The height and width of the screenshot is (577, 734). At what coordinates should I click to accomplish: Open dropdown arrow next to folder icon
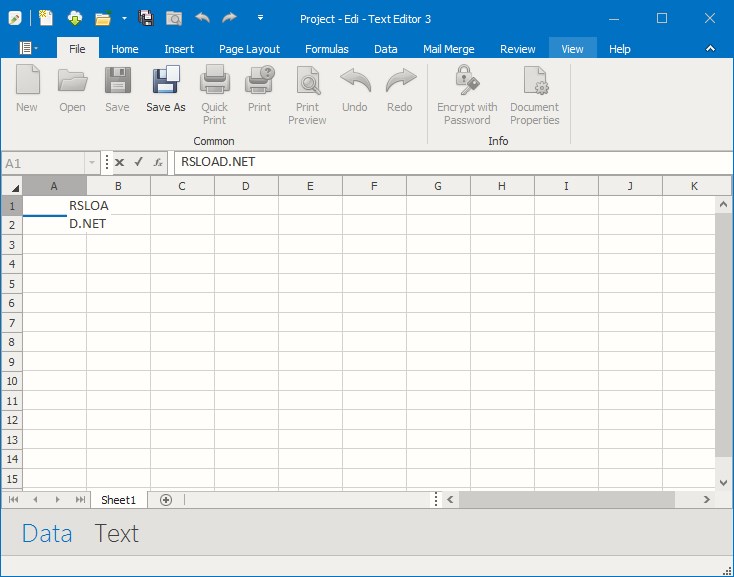tap(124, 18)
